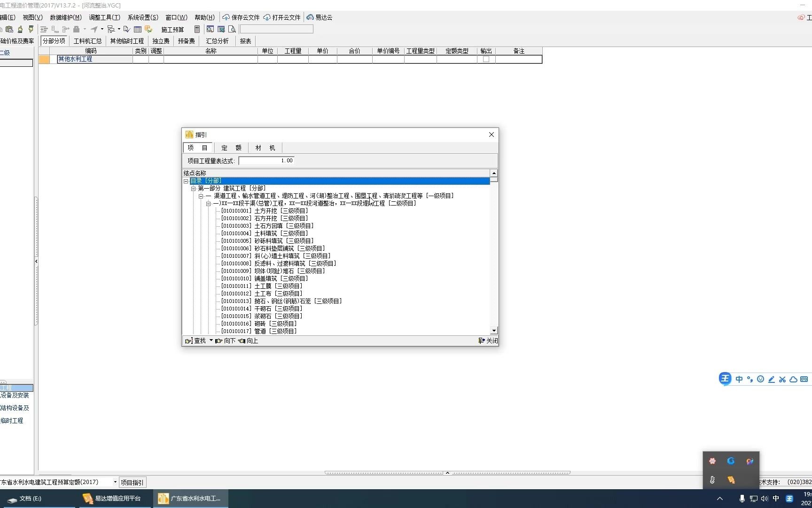Click the print preview magnifier icon
812x508 pixels.
[x=232, y=29]
